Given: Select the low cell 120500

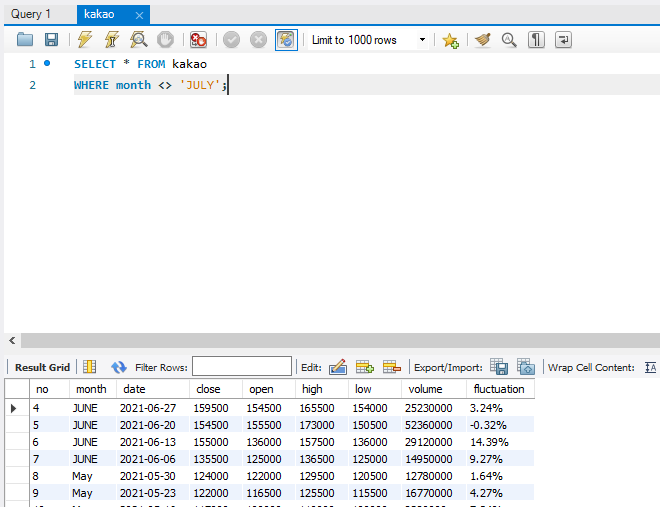Looking at the screenshot, I should tap(375, 476).
